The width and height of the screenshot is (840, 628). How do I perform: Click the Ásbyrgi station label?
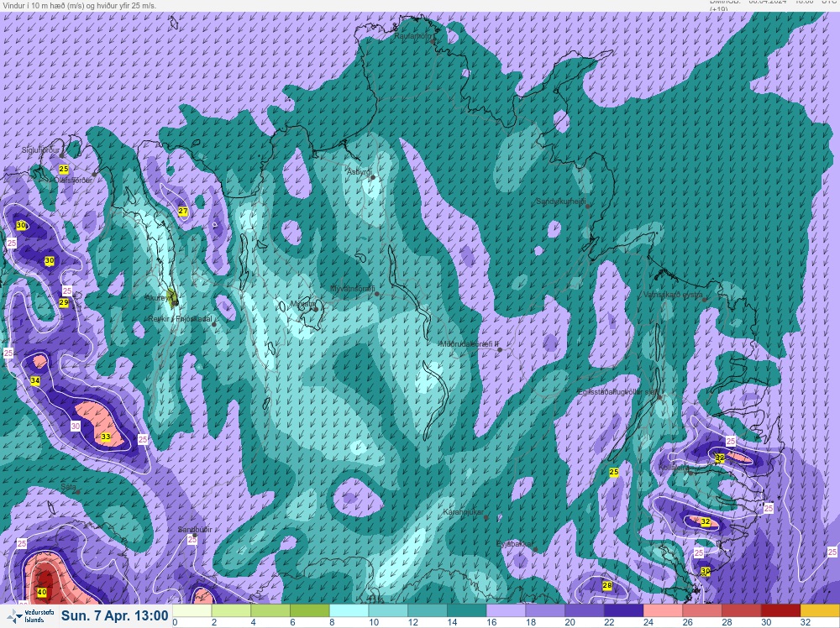tap(359, 172)
